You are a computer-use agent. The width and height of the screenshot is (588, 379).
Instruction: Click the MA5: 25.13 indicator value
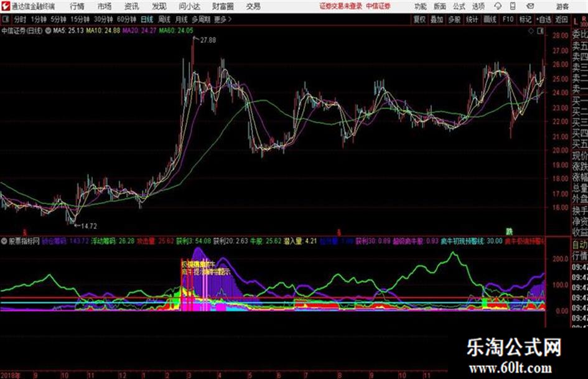point(68,30)
